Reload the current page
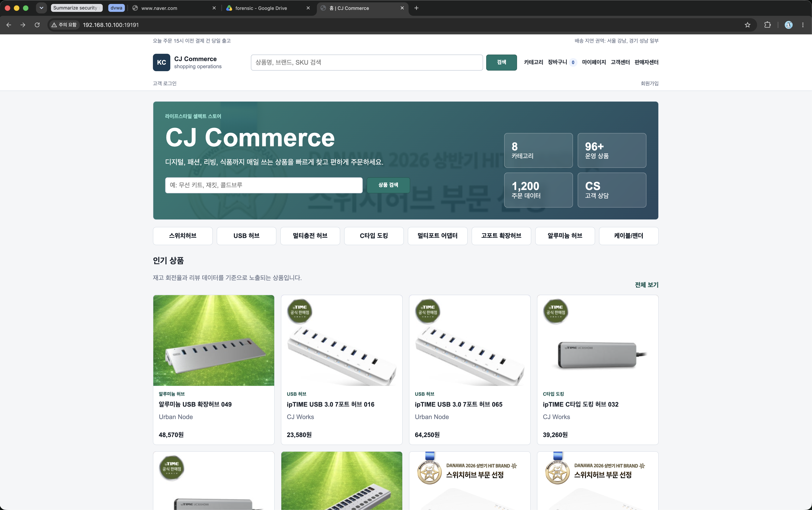This screenshot has width=812, height=510. (x=37, y=25)
